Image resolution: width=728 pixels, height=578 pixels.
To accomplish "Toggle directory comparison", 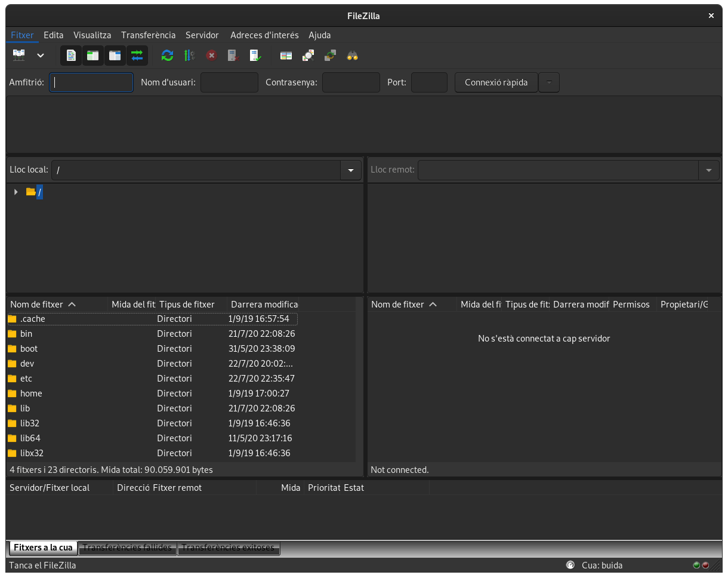I will 308,56.
